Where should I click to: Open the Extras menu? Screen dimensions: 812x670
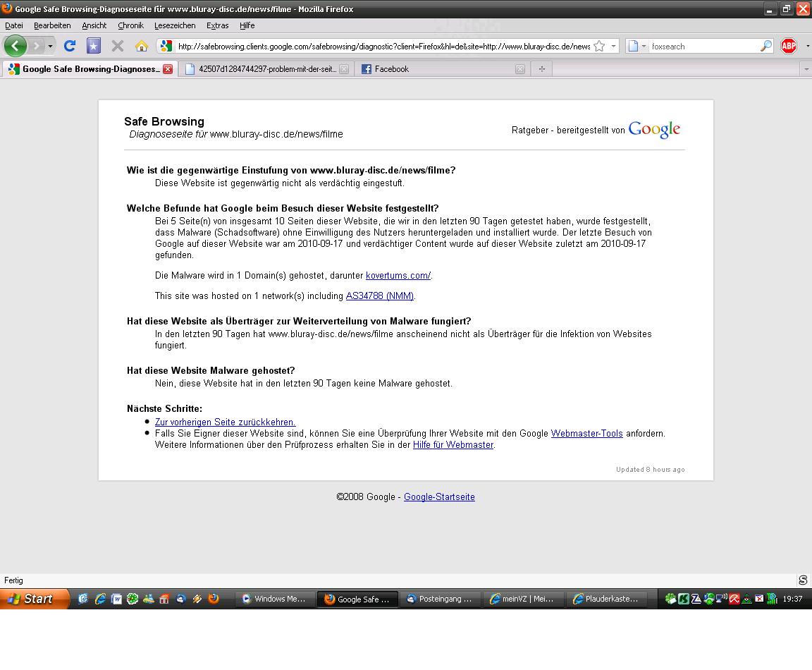tap(218, 25)
